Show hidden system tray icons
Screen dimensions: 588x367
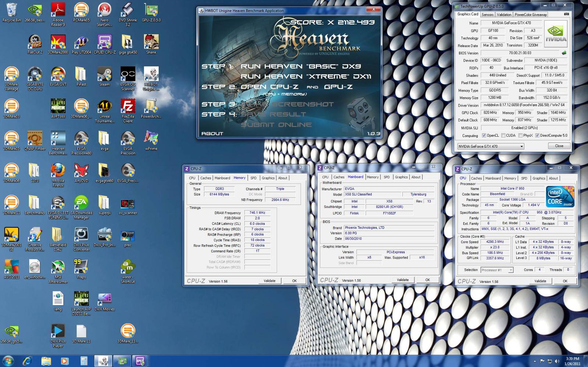pyautogui.click(x=535, y=361)
